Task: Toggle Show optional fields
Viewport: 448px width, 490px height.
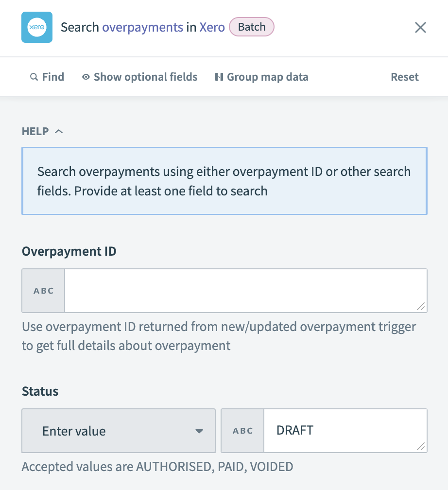Action: coord(145,77)
